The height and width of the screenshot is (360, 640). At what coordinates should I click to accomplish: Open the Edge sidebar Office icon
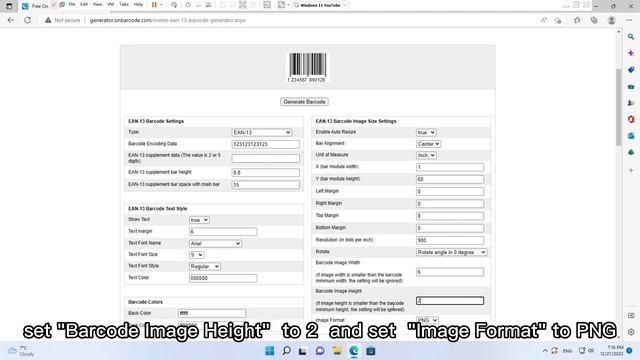[631, 119]
